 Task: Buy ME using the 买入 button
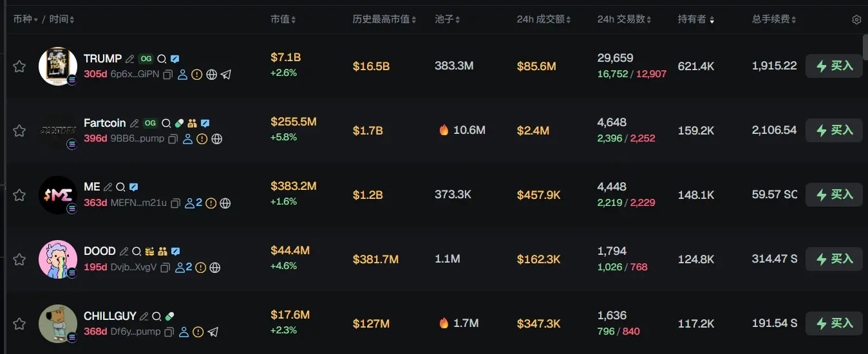pyautogui.click(x=834, y=194)
